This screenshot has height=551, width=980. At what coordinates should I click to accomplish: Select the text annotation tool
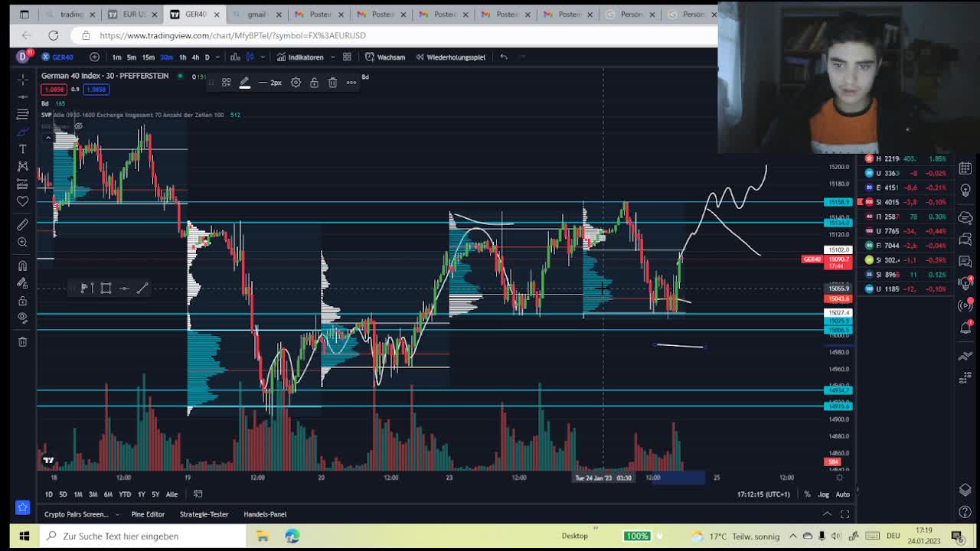pyautogui.click(x=22, y=148)
